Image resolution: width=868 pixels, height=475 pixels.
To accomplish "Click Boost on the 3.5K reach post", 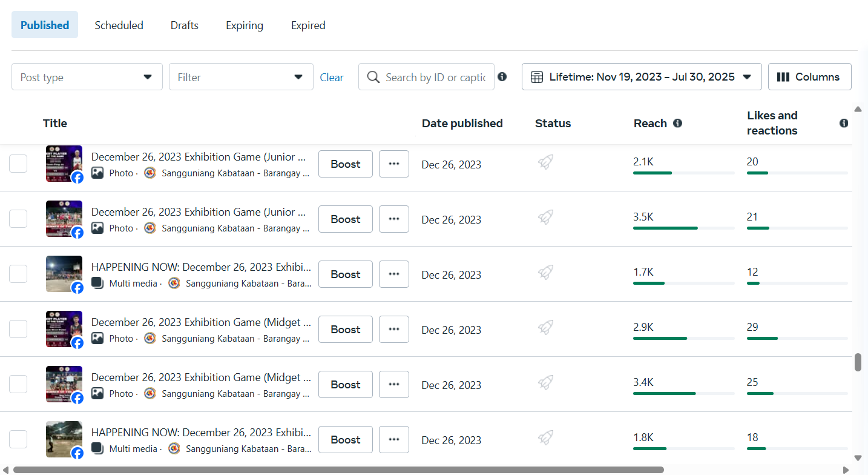I will click(345, 219).
